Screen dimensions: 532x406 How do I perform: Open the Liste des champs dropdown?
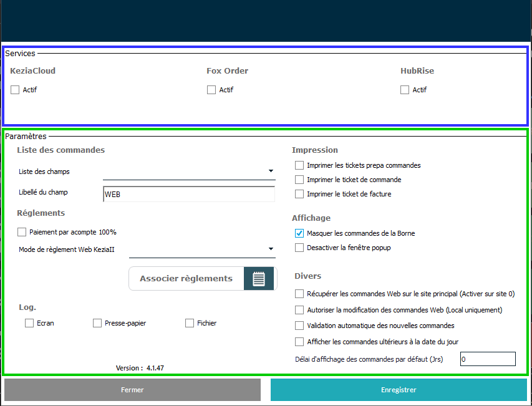[x=271, y=171]
